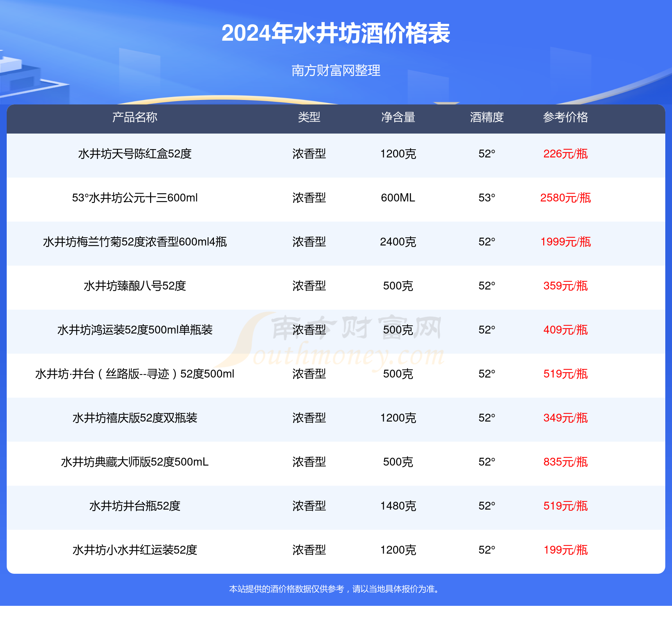Select product 53°水井坊公元十三600ml
Screen dimensions: 672x623
coord(135,198)
